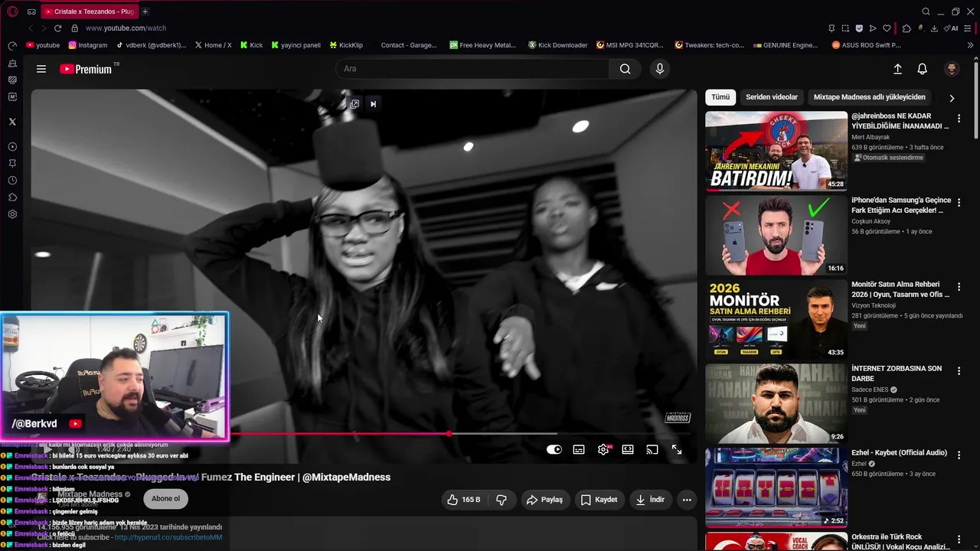Open Opera sidebar settings gear
The image size is (980, 551).
click(12, 214)
